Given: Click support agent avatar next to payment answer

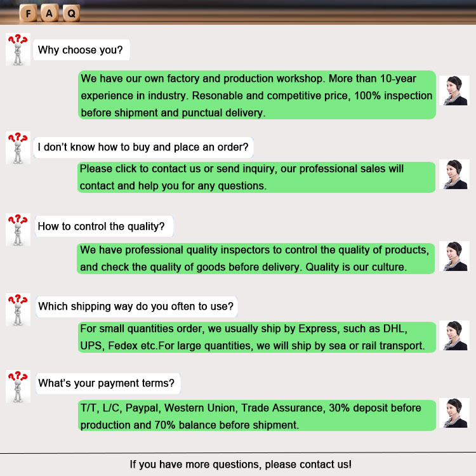Looking at the screenshot, I should pyautogui.click(x=454, y=413).
